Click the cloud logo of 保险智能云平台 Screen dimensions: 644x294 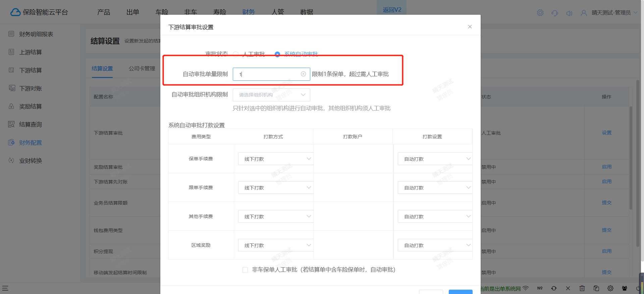point(15,12)
